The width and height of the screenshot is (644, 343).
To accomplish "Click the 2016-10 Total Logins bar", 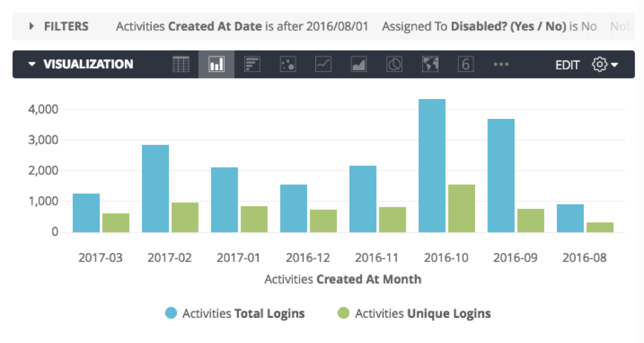I will click(x=432, y=166).
